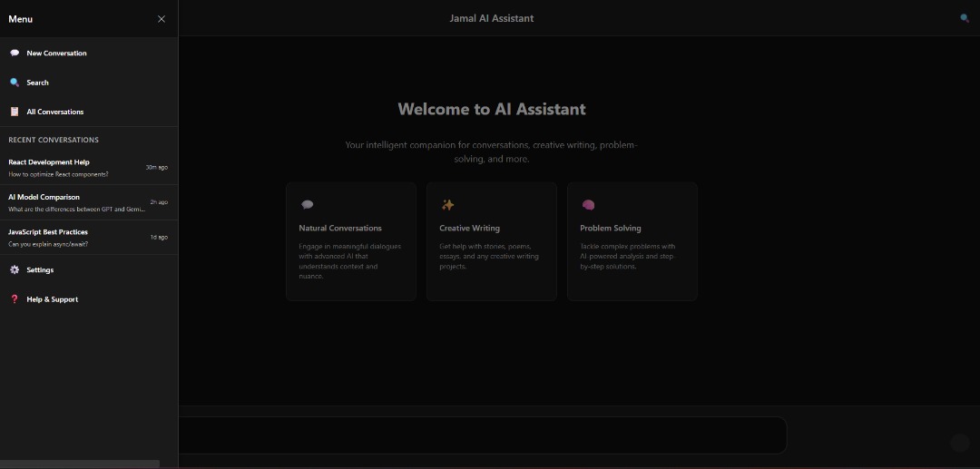This screenshot has height=469, width=980.
Task: Close the Menu sidebar with the X
Action: [x=162, y=19]
